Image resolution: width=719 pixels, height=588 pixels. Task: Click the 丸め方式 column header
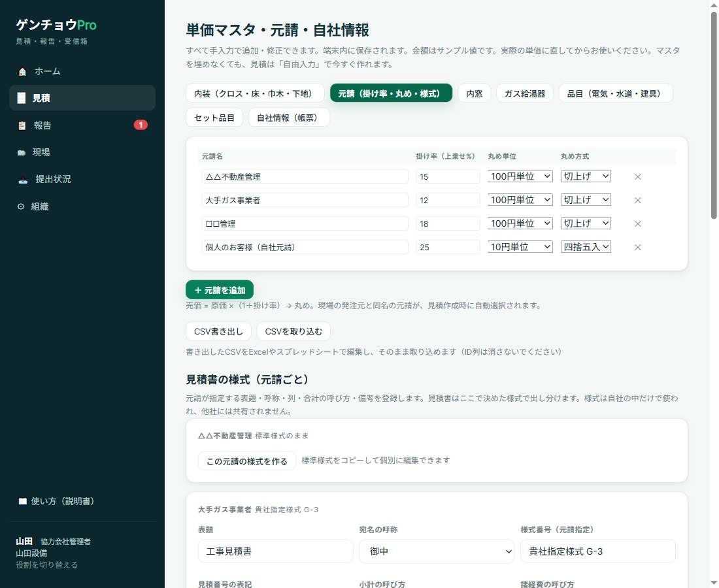pyautogui.click(x=575, y=156)
